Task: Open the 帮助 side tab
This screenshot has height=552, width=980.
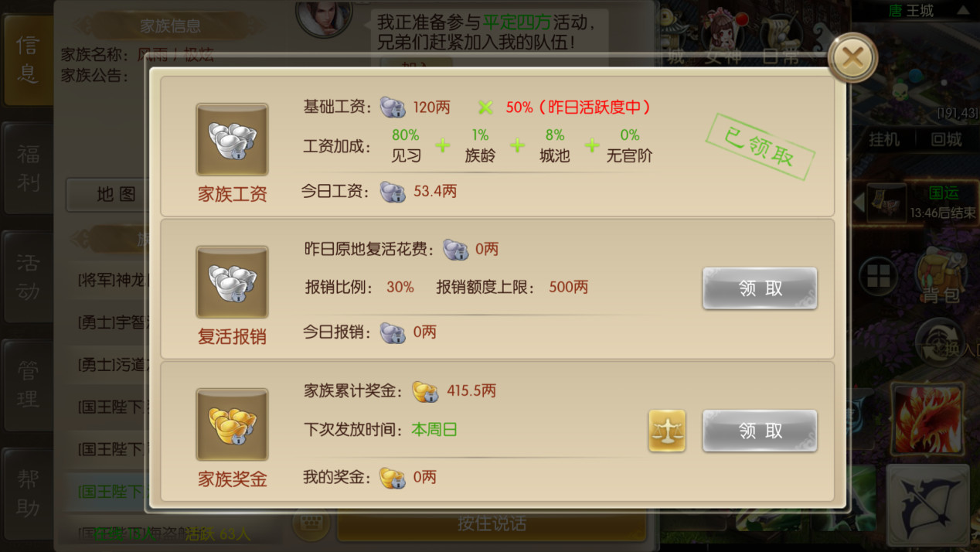Action: coord(28,492)
